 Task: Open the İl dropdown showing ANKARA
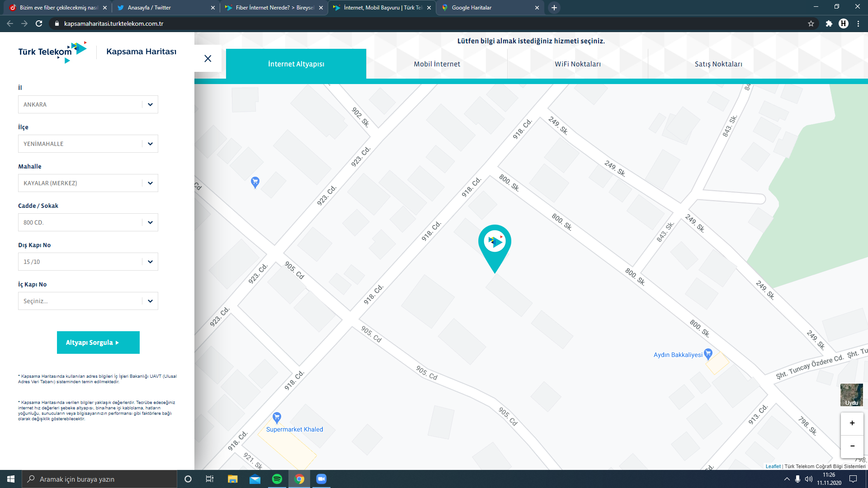point(88,104)
